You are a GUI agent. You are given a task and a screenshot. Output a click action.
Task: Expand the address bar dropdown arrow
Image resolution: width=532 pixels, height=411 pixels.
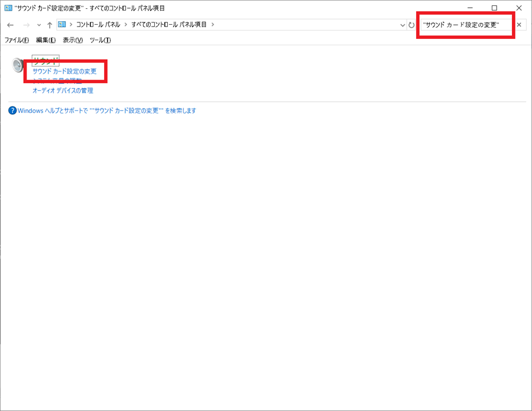403,24
